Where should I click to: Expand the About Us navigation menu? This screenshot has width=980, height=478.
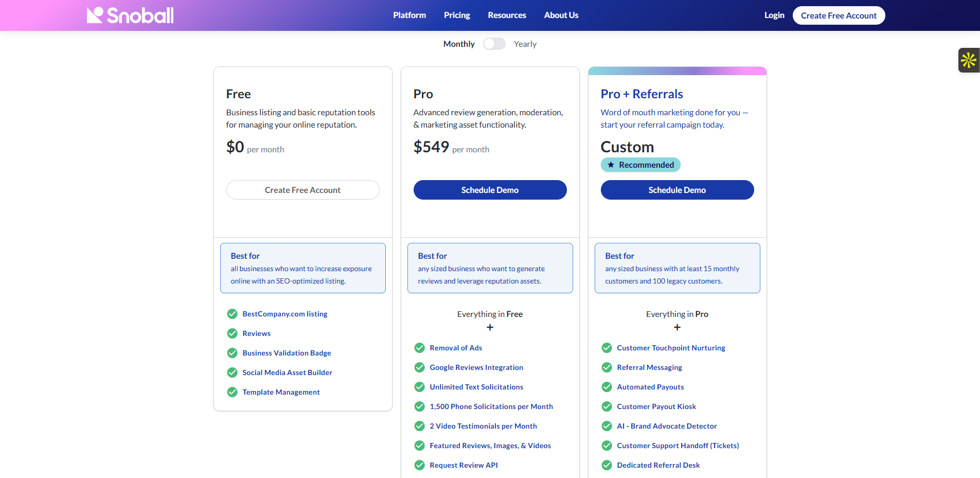tap(561, 15)
